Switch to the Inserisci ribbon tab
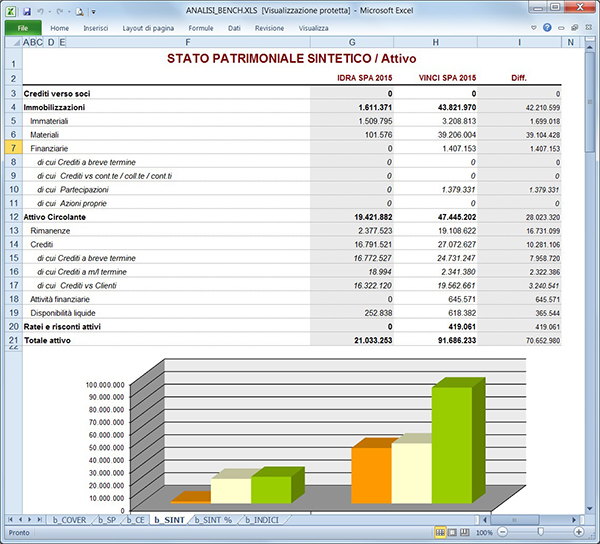The width and height of the screenshot is (600, 544). (96, 28)
